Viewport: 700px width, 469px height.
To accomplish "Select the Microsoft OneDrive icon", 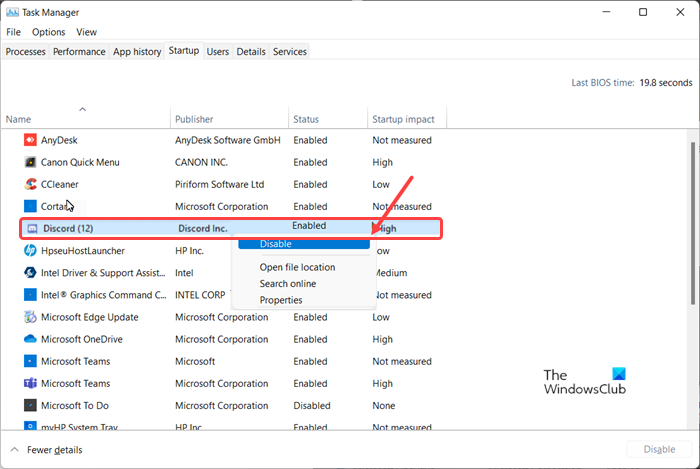I will click(x=32, y=339).
